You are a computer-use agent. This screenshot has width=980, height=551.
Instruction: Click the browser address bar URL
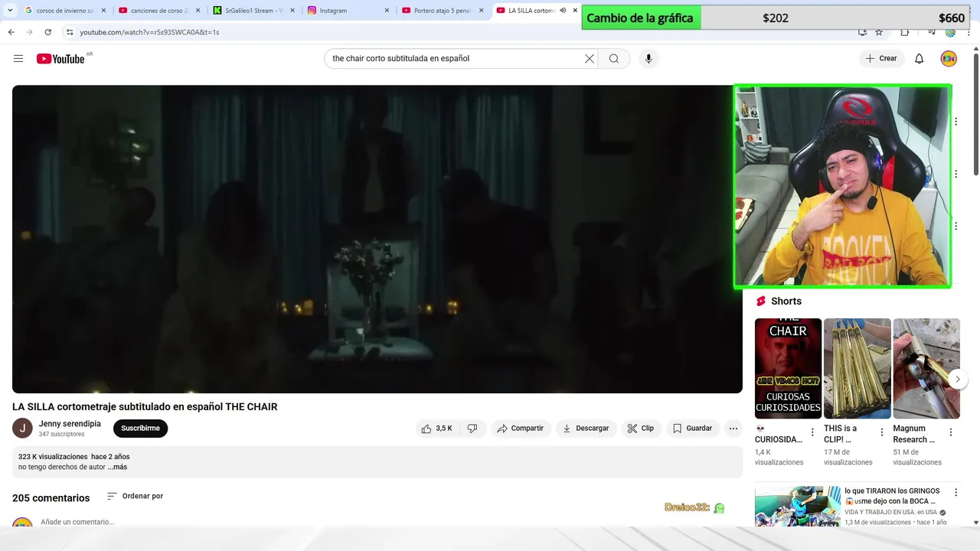coord(149,32)
